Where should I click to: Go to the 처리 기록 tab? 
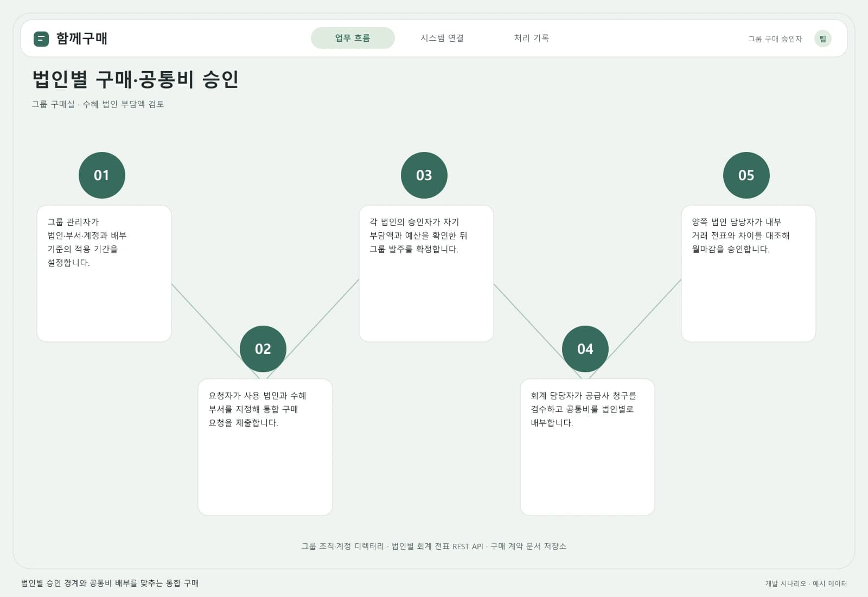point(532,38)
